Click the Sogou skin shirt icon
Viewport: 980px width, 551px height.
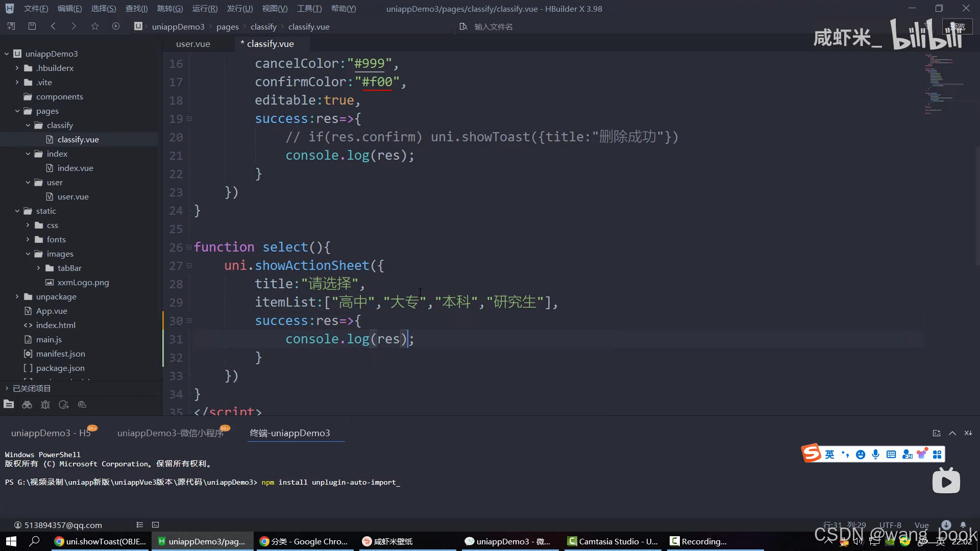pyautogui.click(x=922, y=454)
